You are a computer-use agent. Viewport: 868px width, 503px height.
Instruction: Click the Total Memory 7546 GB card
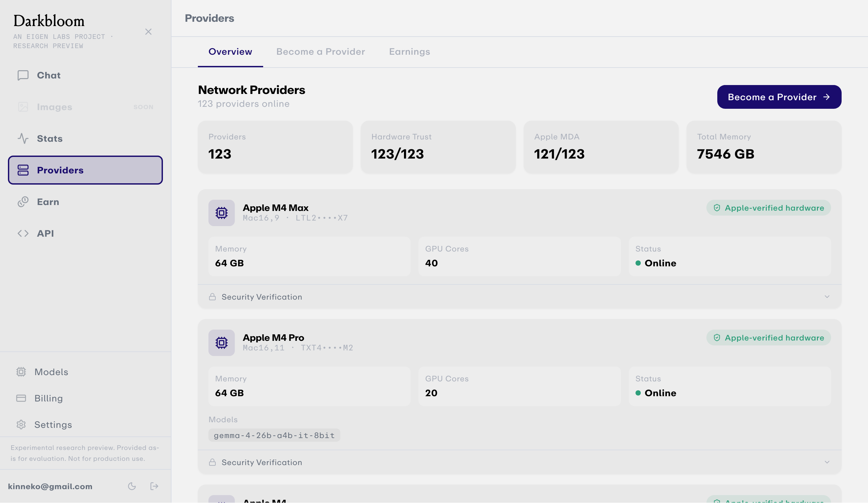(x=764, y=147)
